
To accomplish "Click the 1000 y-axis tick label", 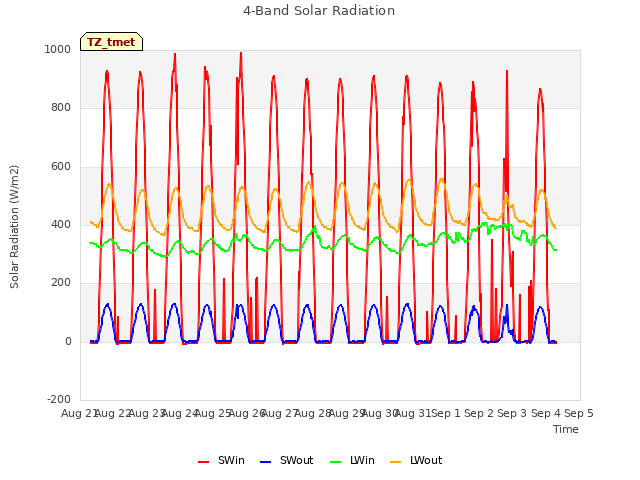I will coord(58,49).
